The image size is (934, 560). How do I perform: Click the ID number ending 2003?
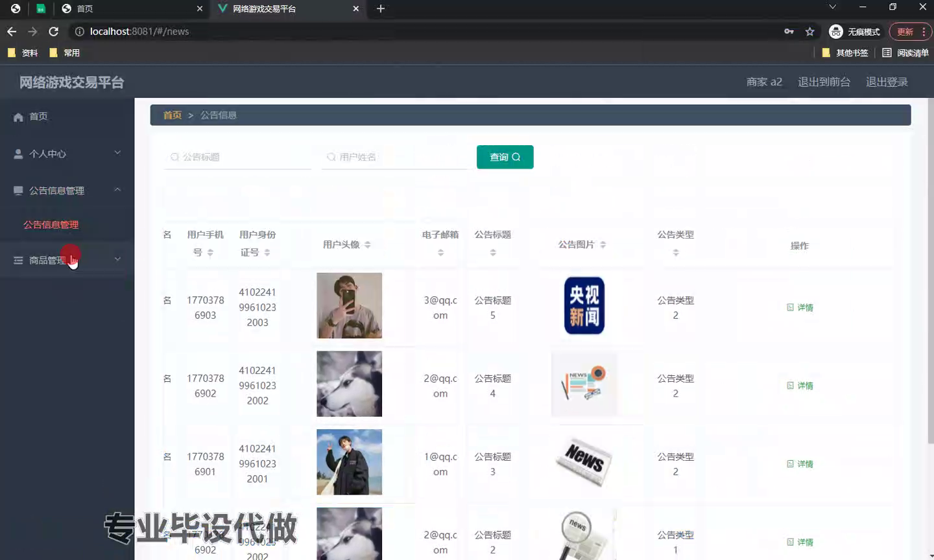pos(257,307)
